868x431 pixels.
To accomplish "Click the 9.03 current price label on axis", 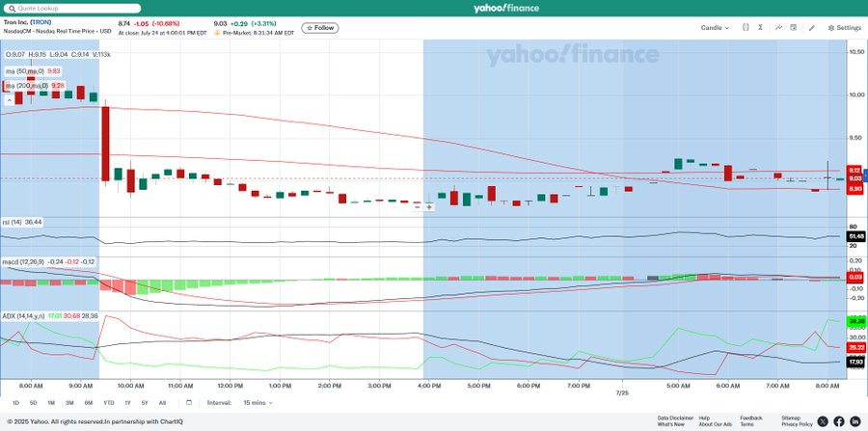I will click(x=854, y=178).
